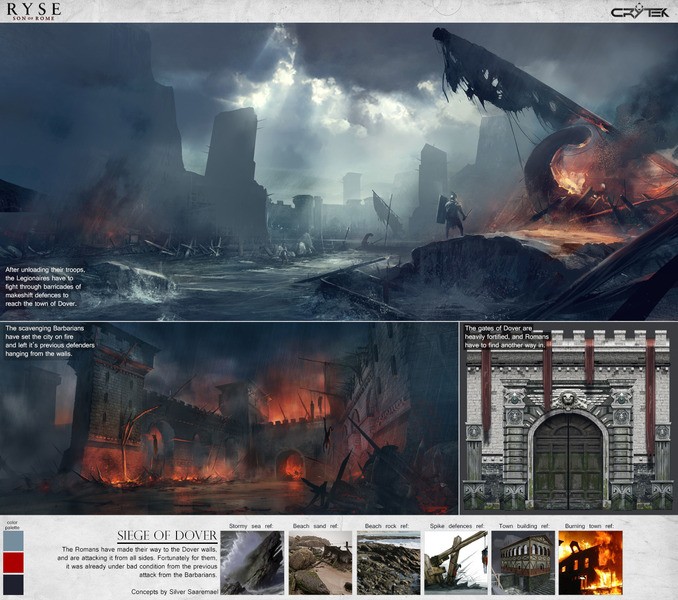This screenshot has width=678, height=600.
Task: Open the Beach sand reference thumbnail
Action: coord(320,562)
